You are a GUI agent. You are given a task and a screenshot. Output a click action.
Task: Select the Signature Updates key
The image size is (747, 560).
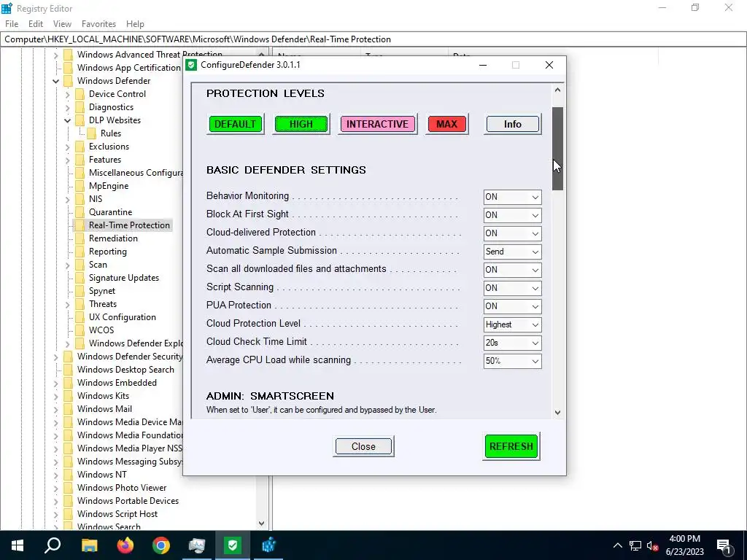pyautogui.click(x=124, y=278)
